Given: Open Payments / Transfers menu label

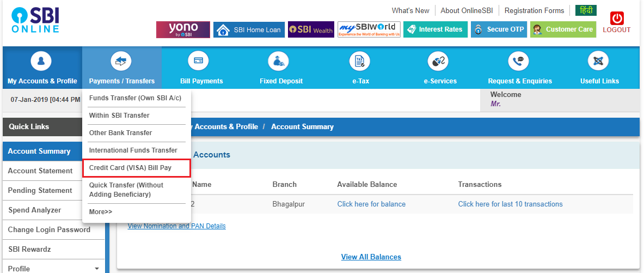Looking at the screenshot, I should pos(122,81).
